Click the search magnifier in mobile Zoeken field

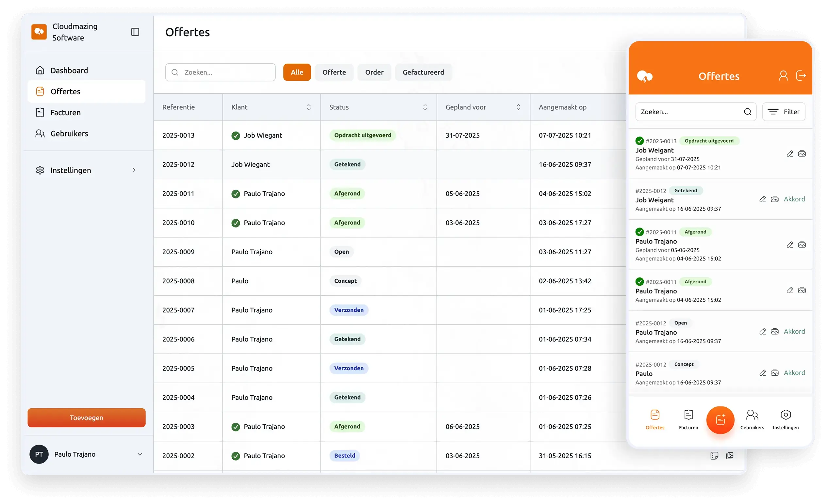747,112
